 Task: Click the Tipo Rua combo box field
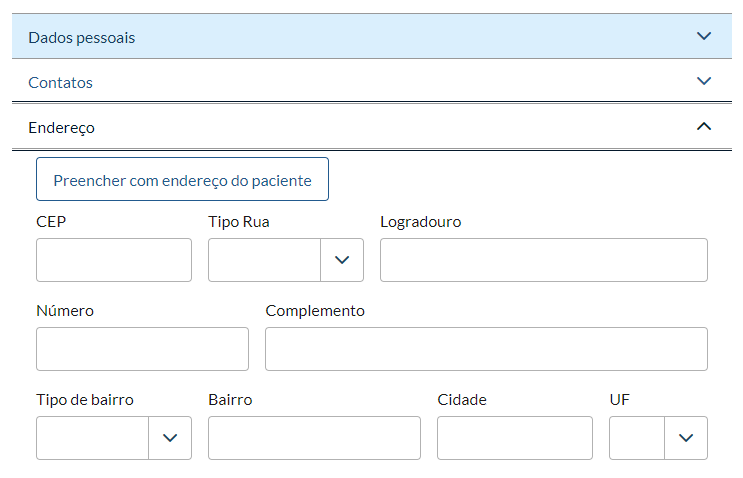[265, 260]
